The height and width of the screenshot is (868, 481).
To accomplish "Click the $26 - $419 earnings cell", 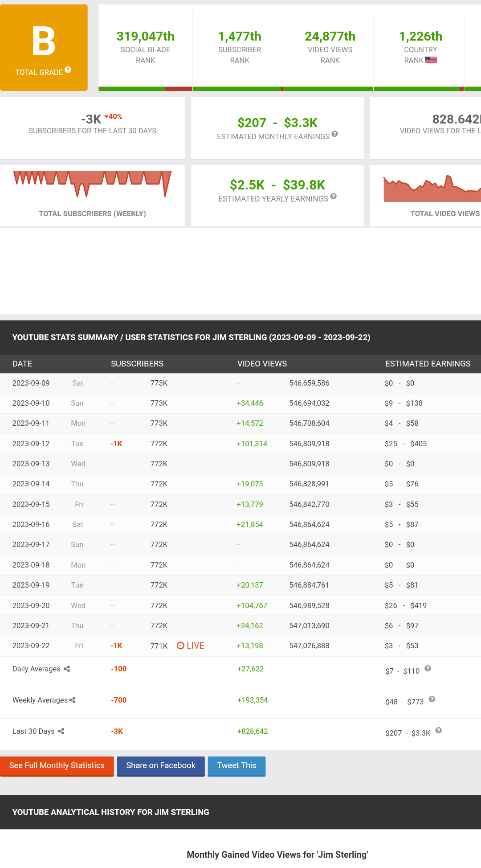I will pos(406,605).
